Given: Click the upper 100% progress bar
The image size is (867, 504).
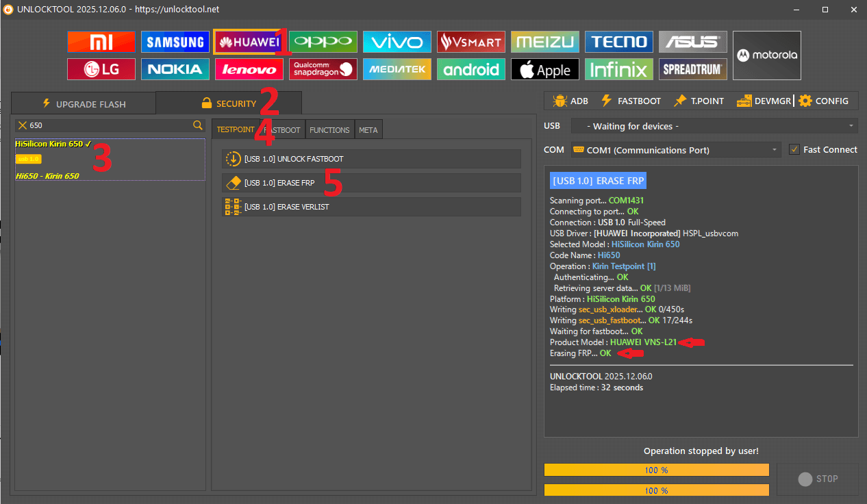Looking at the screenshot, I should coord(656,470).
